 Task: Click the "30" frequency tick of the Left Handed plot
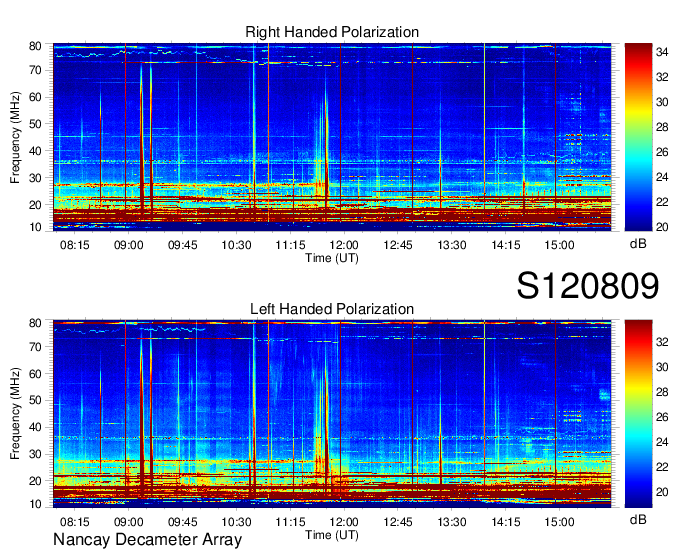point(36,454)
